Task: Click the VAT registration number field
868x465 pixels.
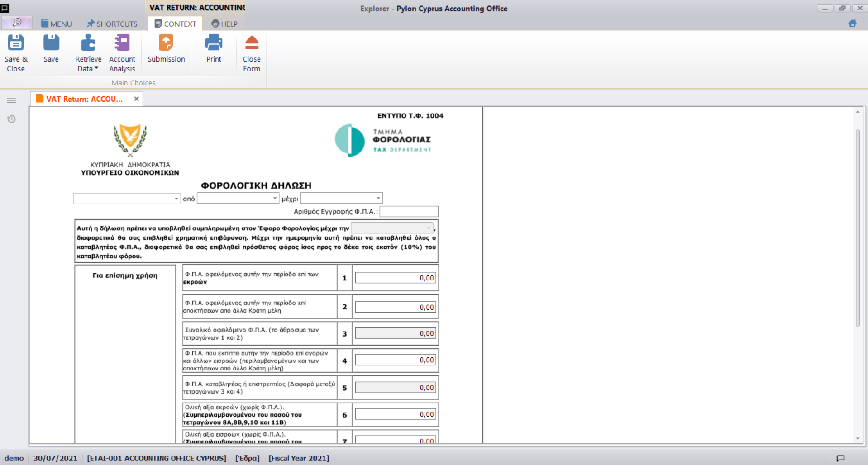Action: click(409, 211)
